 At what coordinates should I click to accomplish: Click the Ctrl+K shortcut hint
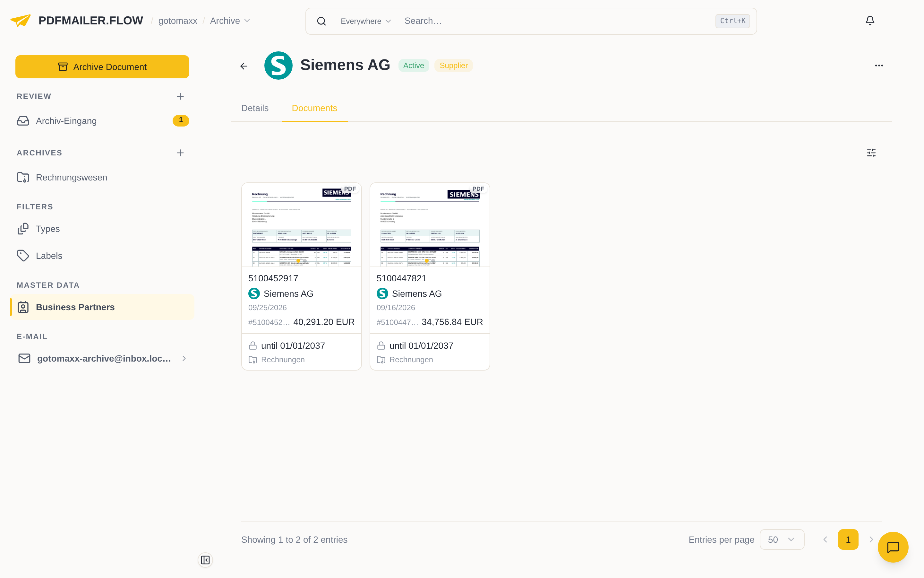pos(732,21)
